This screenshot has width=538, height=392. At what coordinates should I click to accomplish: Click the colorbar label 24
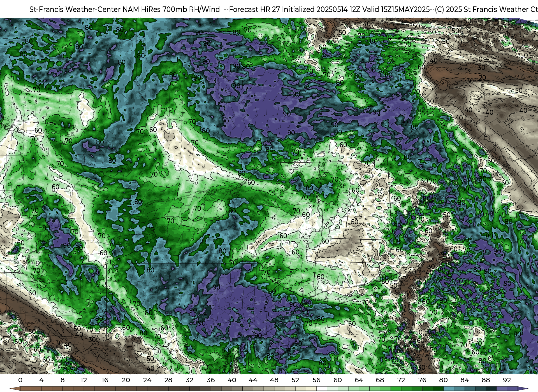point(147,380)
